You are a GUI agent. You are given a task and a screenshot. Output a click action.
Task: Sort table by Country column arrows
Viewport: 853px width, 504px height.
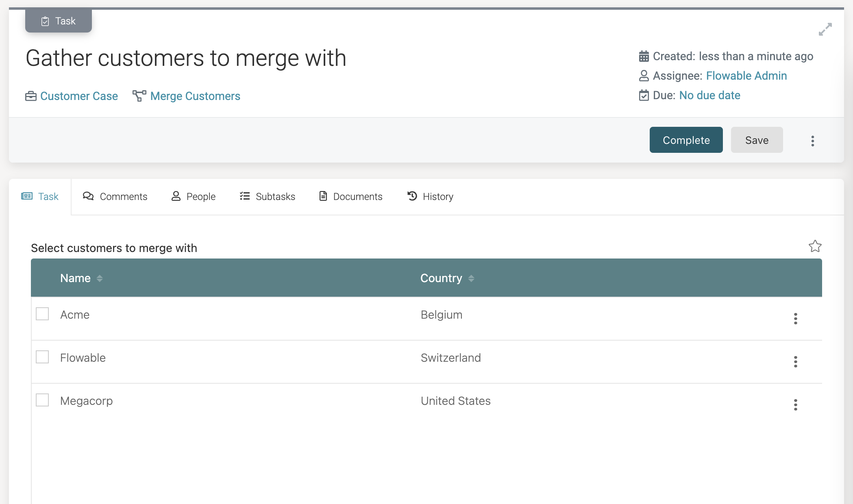point(471,278)
